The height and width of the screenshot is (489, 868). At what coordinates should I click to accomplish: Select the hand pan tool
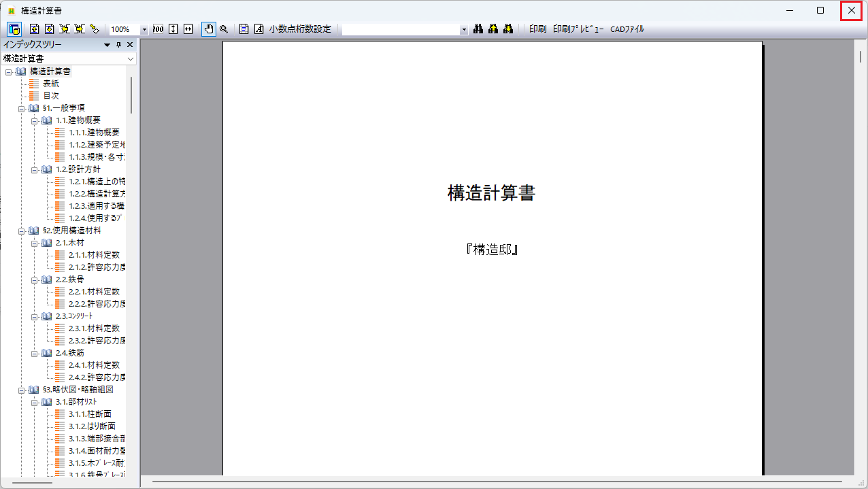coord(208,29)
